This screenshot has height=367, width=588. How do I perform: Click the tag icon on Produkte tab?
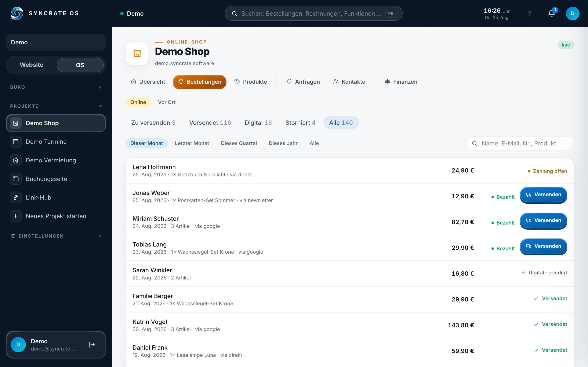237,82
